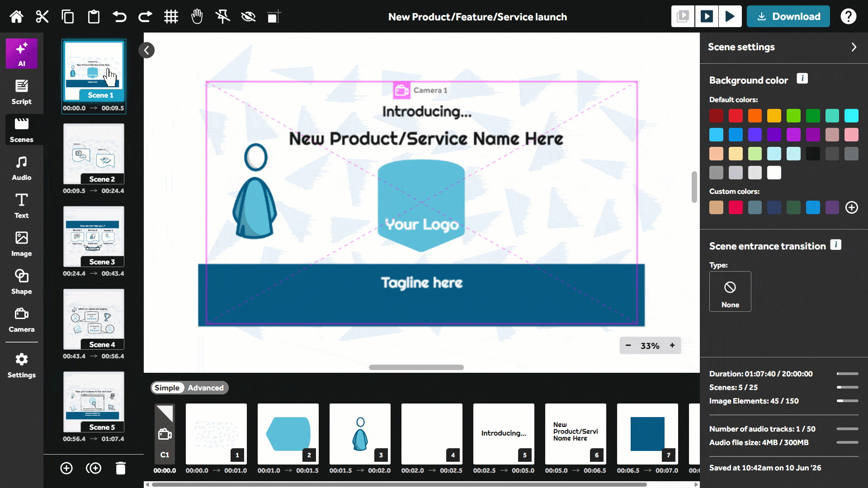The height and width of the screenshot is (488, 868).
Task: Click the Paste clipboard icon
Action: 94,17
